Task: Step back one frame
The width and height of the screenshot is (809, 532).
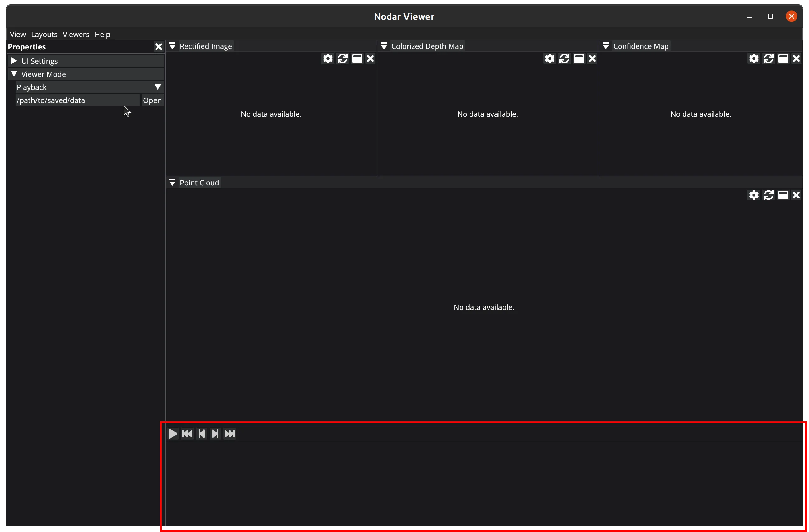Action: pos(202,434)
